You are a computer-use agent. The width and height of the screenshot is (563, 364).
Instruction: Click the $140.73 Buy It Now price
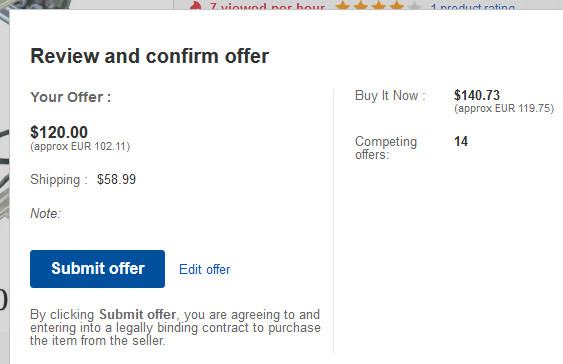(x=477, y=95)
